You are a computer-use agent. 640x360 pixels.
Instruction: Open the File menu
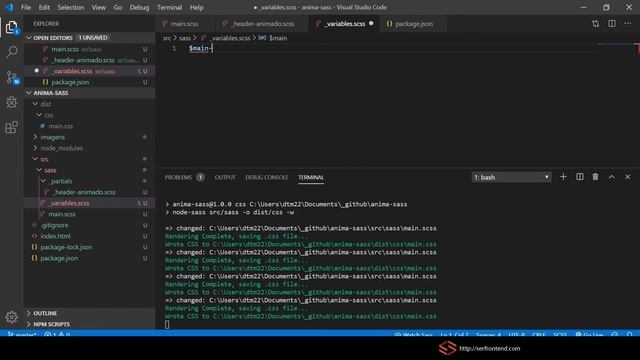(x=26, y=7)
